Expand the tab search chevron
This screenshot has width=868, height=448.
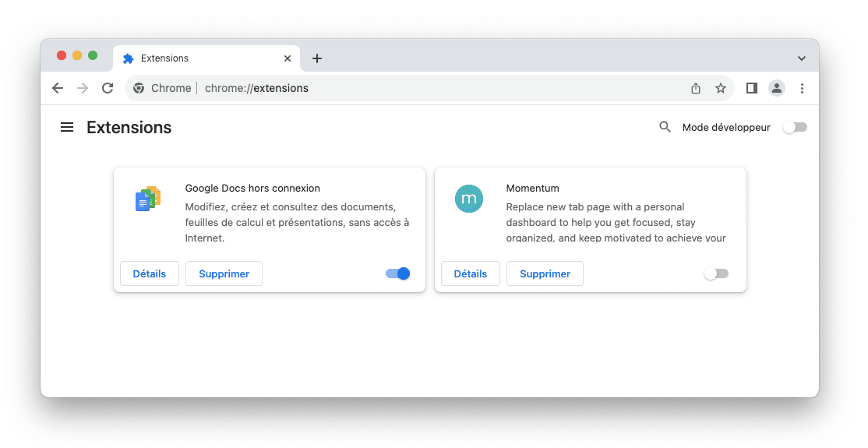tap(801, 58)
